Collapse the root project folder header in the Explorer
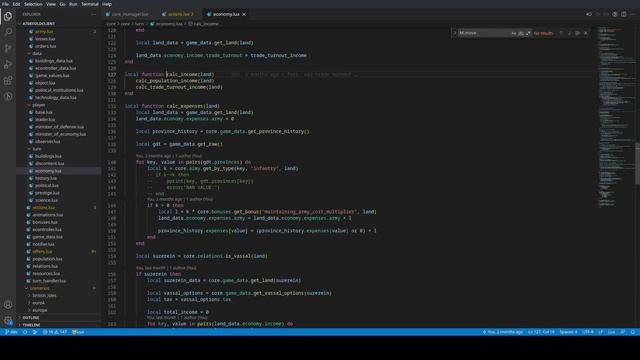Viewport: 640px width, 360px height. coord(38,24)
